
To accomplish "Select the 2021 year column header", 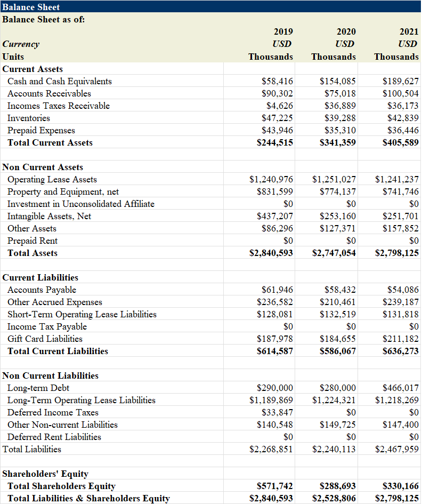I will (x=409, y=31).
